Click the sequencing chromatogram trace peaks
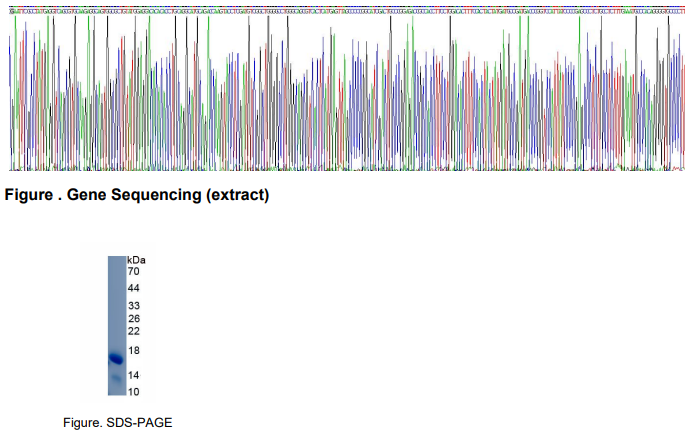Image resolution: width=694 pixels, height=436 pixels. [x=347, y=92]
